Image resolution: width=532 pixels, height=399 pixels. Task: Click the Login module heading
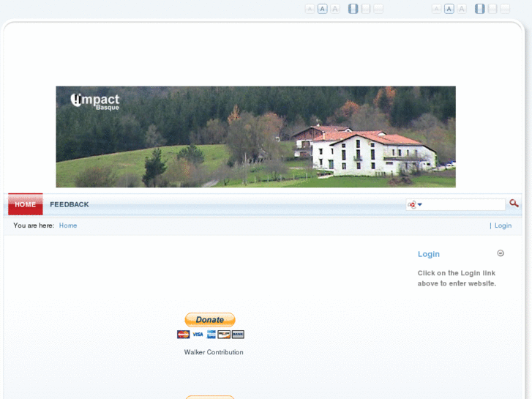coord(429,254)
